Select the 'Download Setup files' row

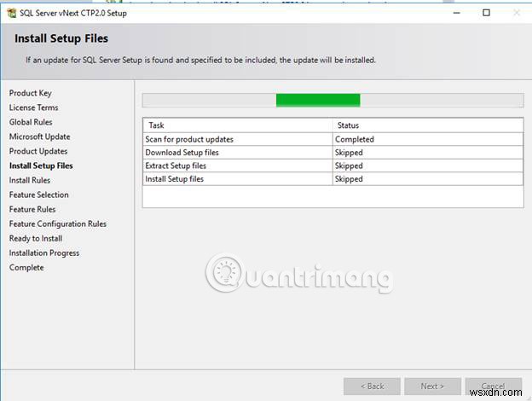[x=332, y=153]
